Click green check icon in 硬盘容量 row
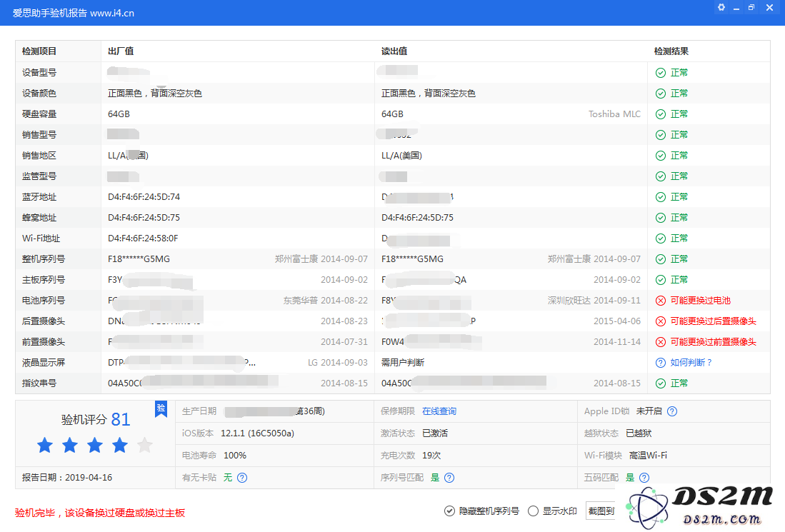Screen dimensions: 785x532 tap(660, 114)
